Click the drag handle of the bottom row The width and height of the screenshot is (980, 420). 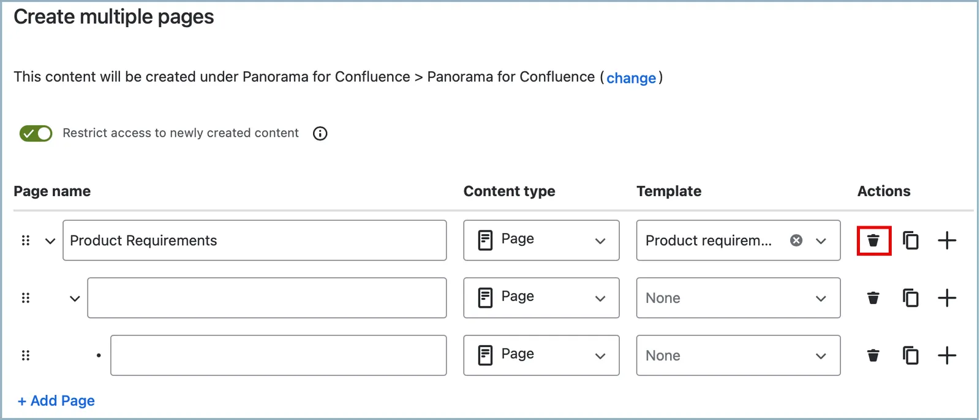26,356
